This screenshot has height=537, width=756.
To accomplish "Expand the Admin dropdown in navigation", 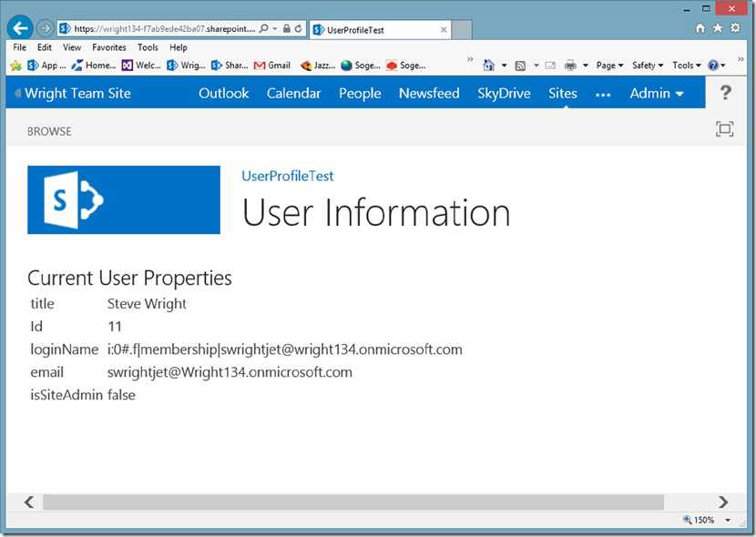I will [x=657, y=93].
